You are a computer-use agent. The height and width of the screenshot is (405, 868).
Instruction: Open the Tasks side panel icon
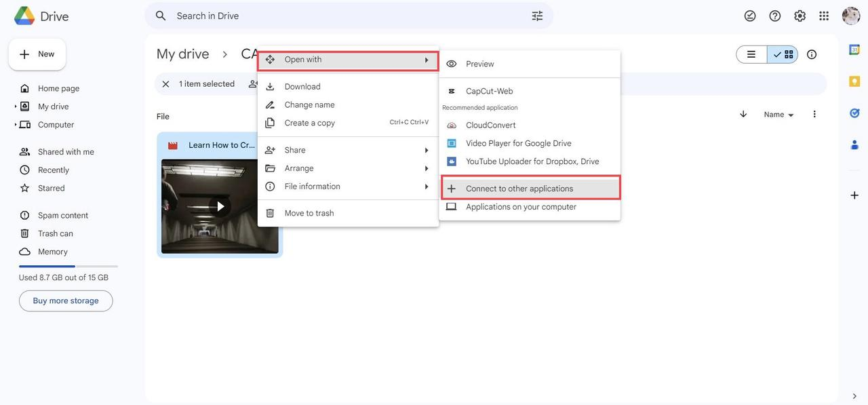coord(854,113)
